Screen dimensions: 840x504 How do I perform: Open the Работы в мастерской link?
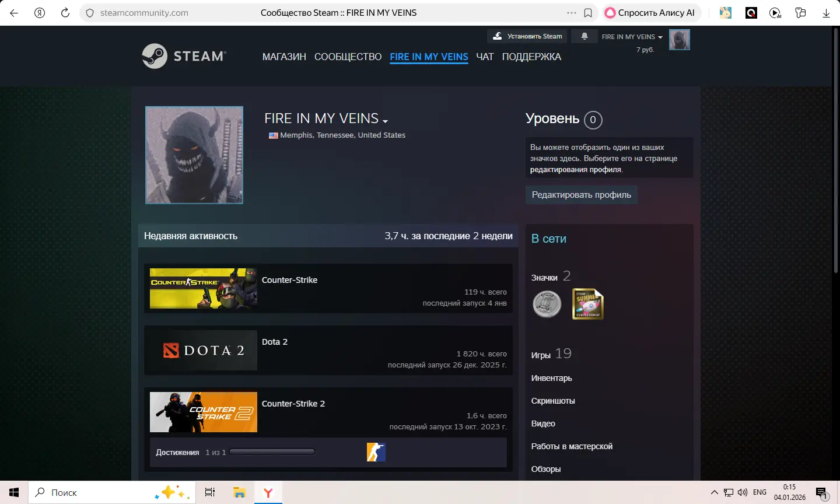coord(572,446)
